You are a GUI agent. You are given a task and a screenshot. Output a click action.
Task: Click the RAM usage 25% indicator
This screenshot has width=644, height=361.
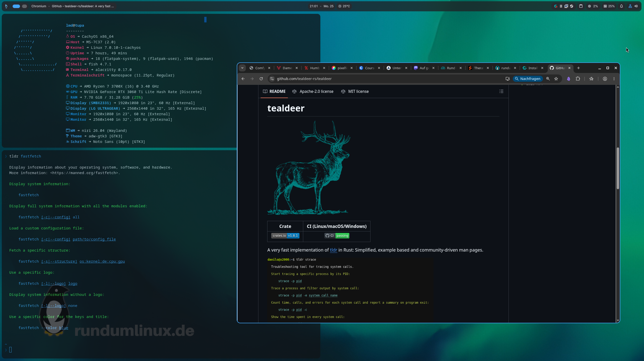coord(609,6)
